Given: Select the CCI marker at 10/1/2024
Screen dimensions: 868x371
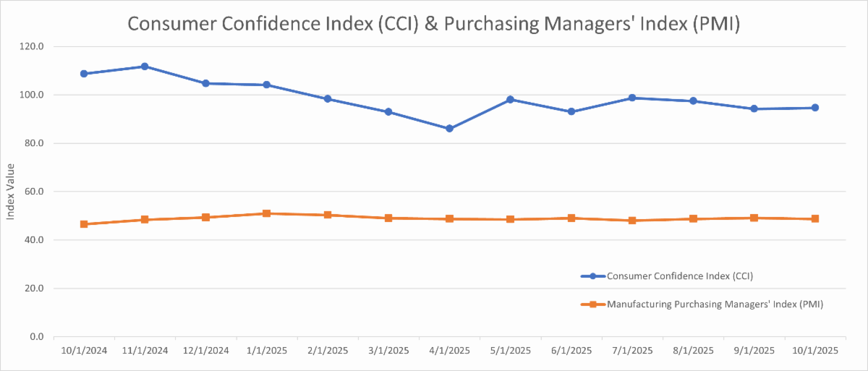Looking at the screenshot, I should coord(84,74).
